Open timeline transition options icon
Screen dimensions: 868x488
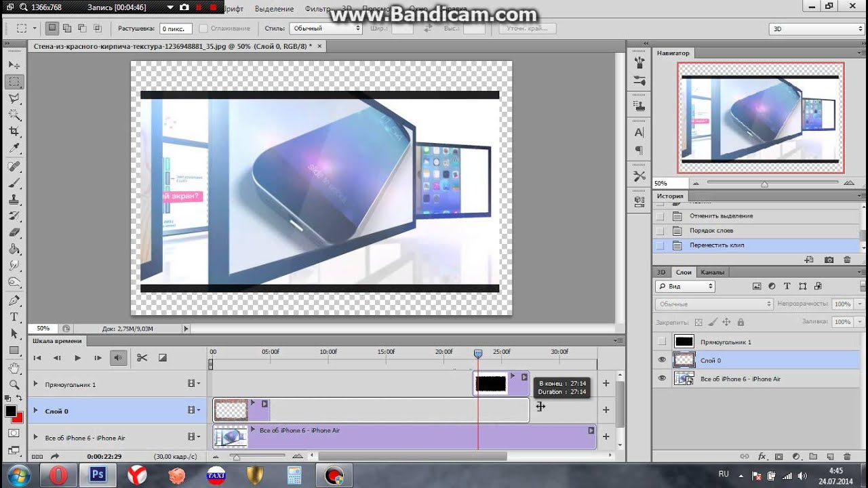coord(163,358)
